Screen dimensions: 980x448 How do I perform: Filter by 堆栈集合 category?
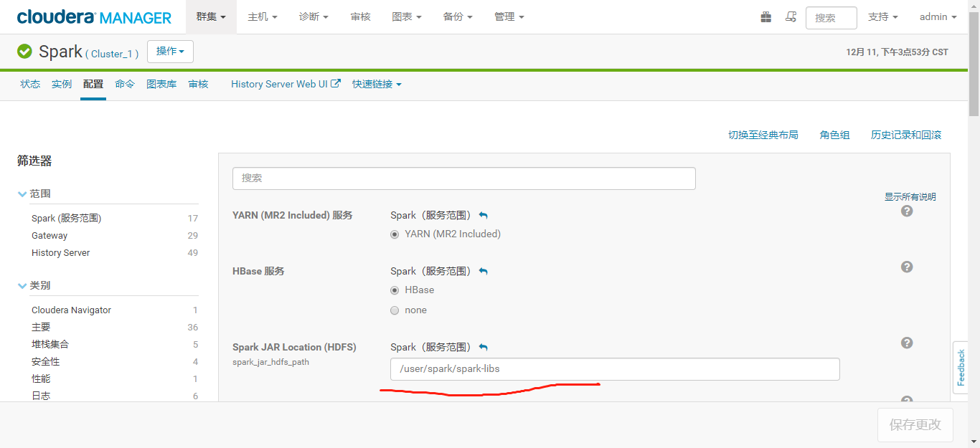[50, 344]
